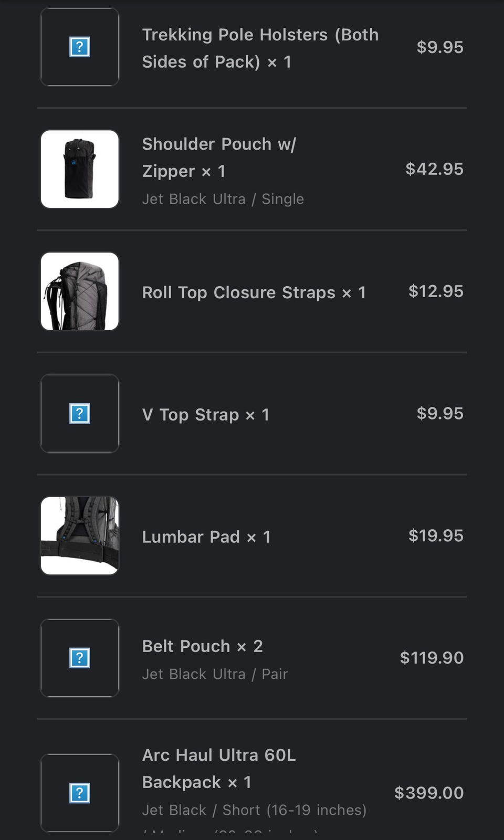The image size is (504, 840).
Task: Click the Arc Haul Ultra 60L placeholder icon
Action: (80, 793)
